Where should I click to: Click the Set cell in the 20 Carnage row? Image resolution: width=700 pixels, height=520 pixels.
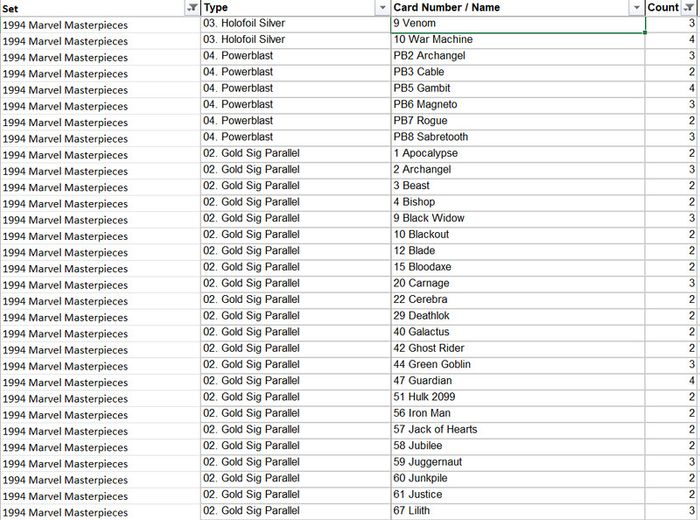click(100, 284)
